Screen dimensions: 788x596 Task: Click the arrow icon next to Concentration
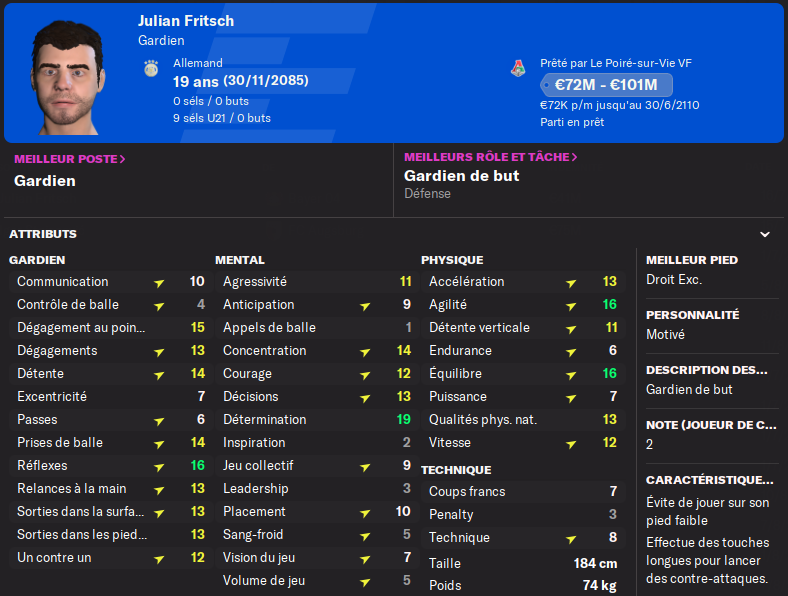point(365,352)
